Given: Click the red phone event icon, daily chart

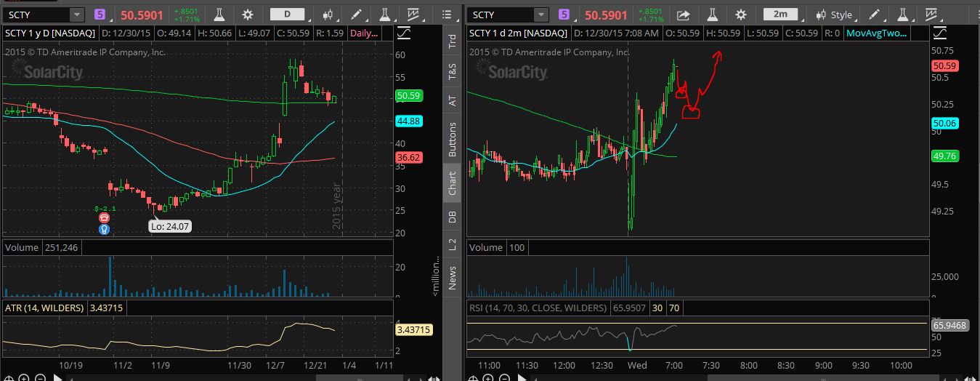Looking at the screenshot, I should click(104, 217).
